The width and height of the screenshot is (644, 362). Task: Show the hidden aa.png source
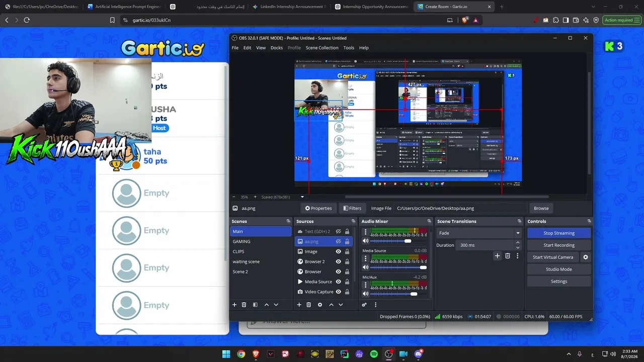click(339, 241)
